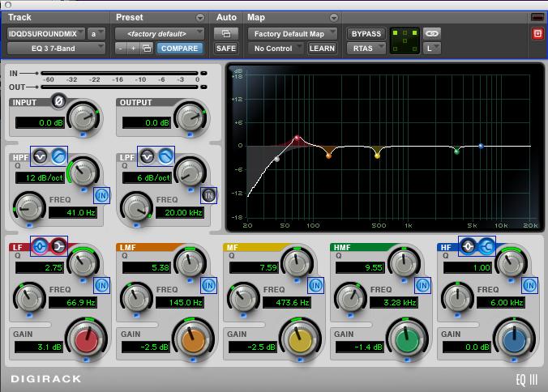Screen dimensions: 548x392
Task: Click the Preset menu arrow icon
Action: pos(200,18)
